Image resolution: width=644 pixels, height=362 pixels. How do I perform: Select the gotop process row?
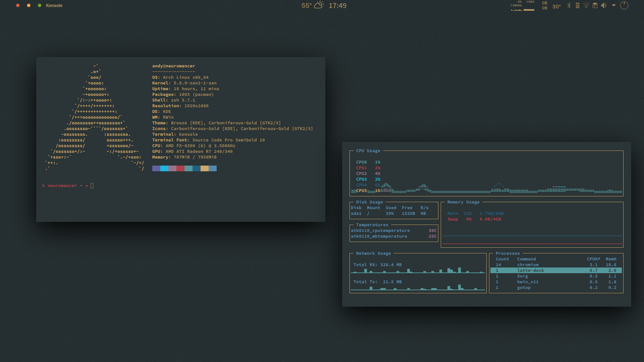(556, 288)
